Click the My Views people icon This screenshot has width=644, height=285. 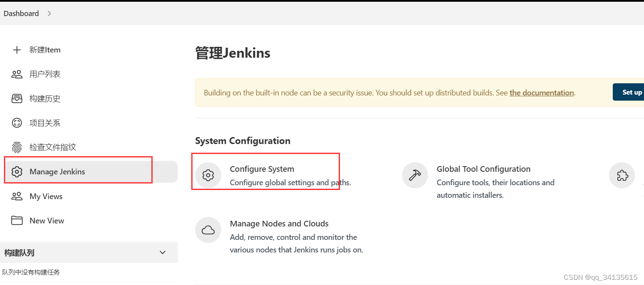click(17, 197)
